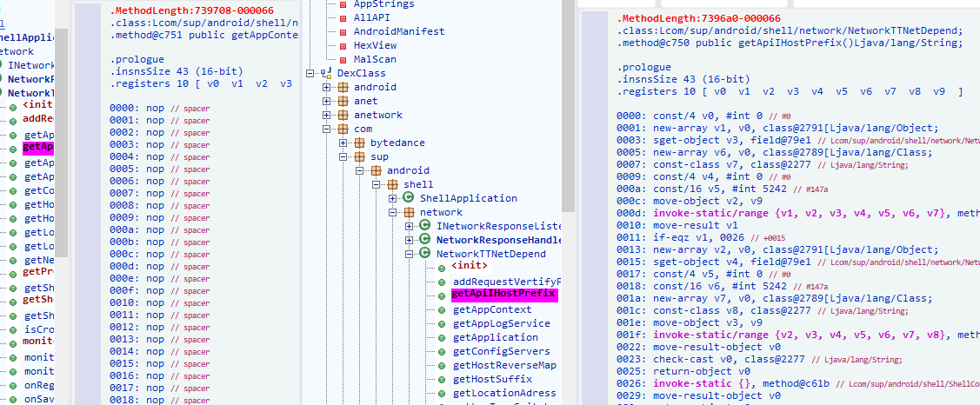The image size is (980, 405).
Task: Click the android package icon under DexClass
Action: pyautogui.click(x=343, y=87)
